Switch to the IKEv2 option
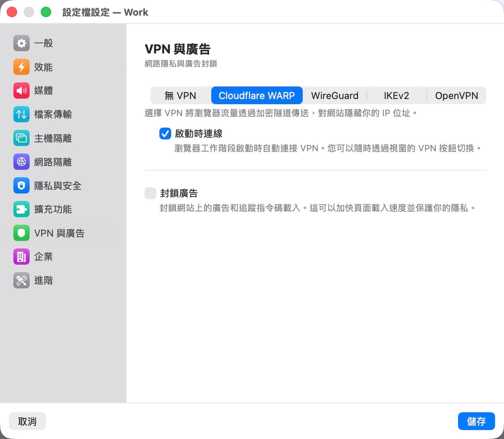The width and height of the screenshot is (504, 439). (396, 95)
